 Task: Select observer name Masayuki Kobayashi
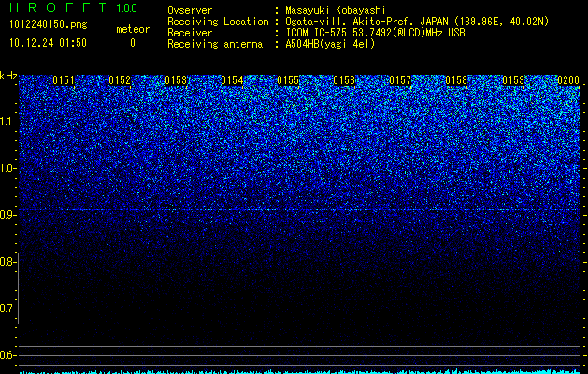click(336, 10)
